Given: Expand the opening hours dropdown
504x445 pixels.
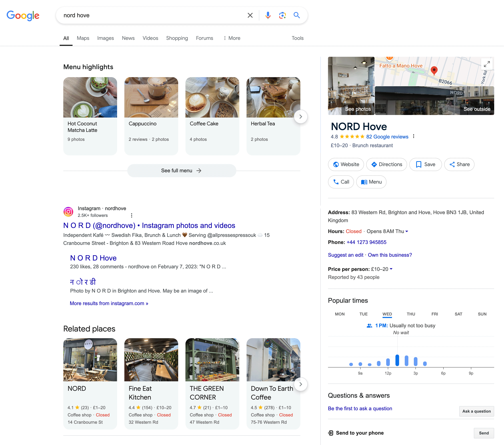Looking at the screenshot, I should click(x=407, y=231).
